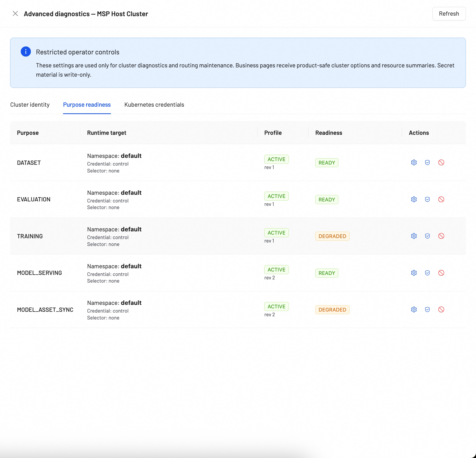Open Kubernetes credentials tab
The image size is (476, 458).
click(154, 105)
